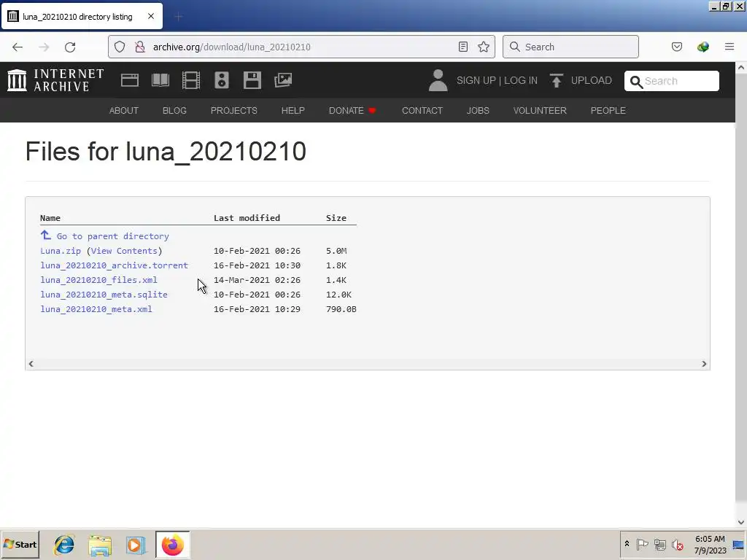Click the SIGN UP link
Viewport: 747px width, 560px height.
pos(476,80)
